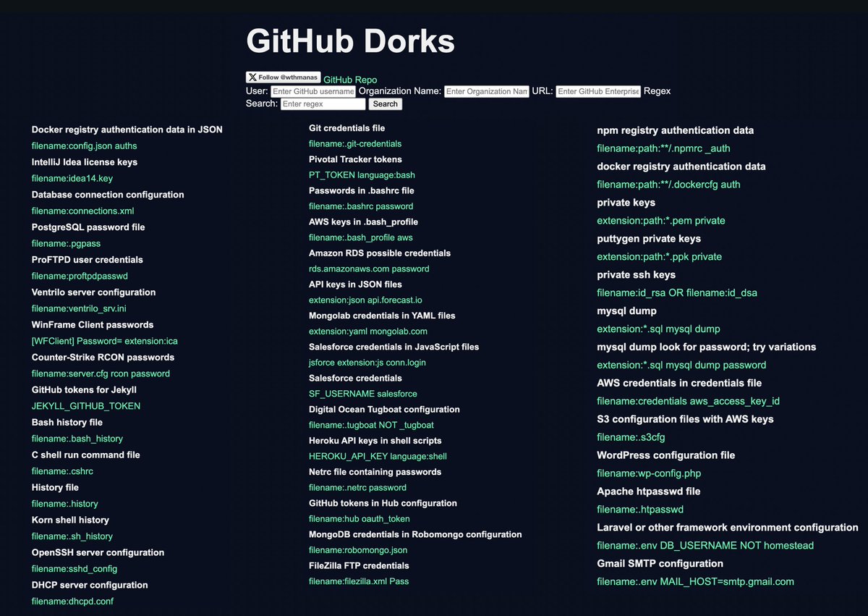Viewport: 868px width, 616px height.
Task: Open filename:.htpasswd dork link
Action: point(640,510)
